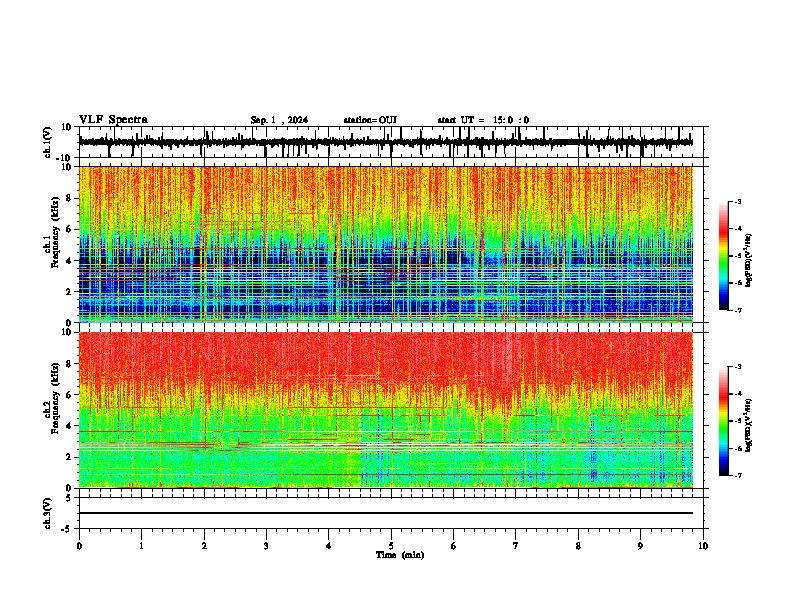Screen dimensions: 792x612
Task: Click the time axis tick label '0'
Action: pyautogui.click(x=79, y=546)
